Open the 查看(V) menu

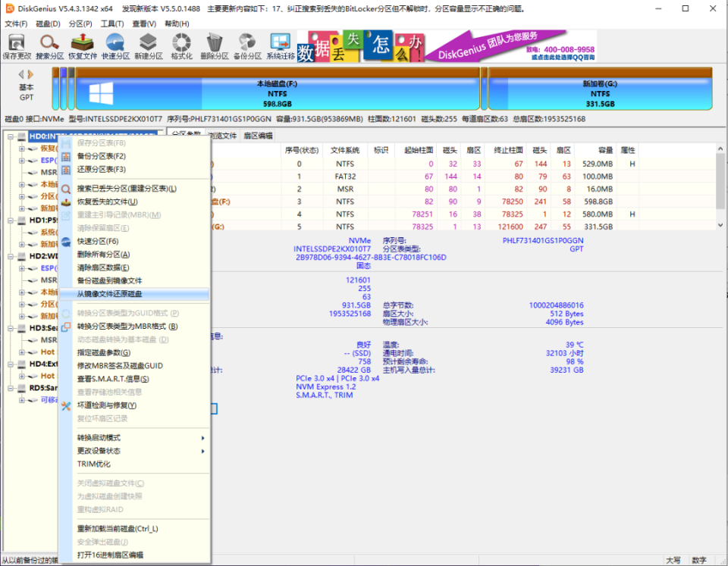(x=144, y=23)
